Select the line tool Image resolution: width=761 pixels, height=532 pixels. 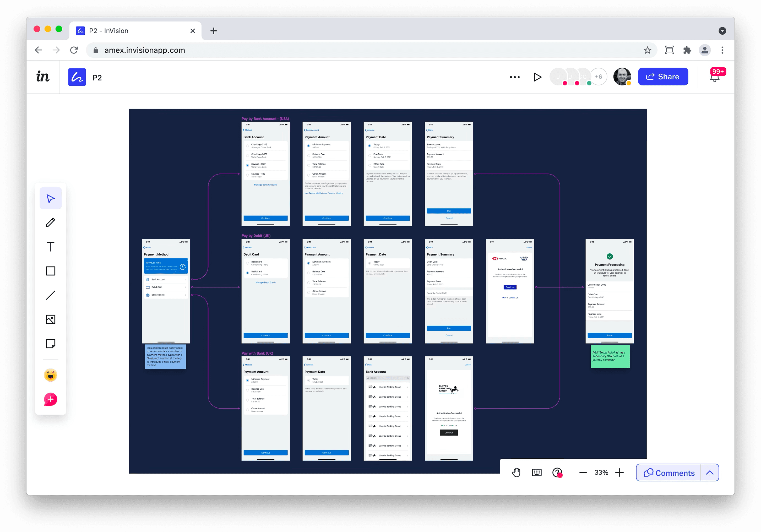50,295
